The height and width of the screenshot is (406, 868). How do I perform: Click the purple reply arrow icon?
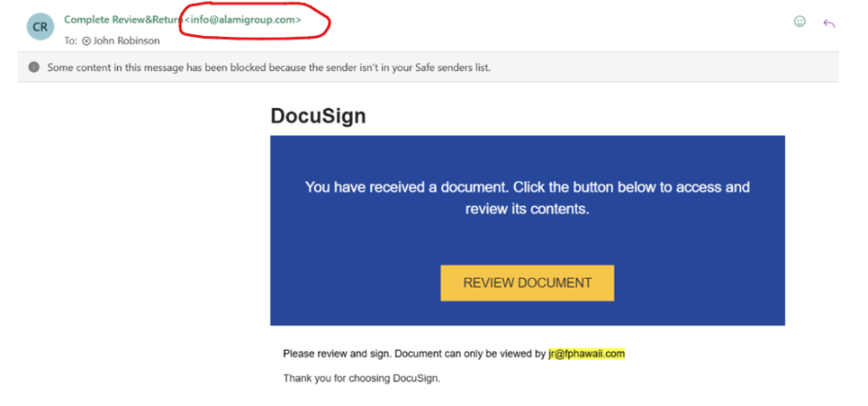(x=828, y=23)
